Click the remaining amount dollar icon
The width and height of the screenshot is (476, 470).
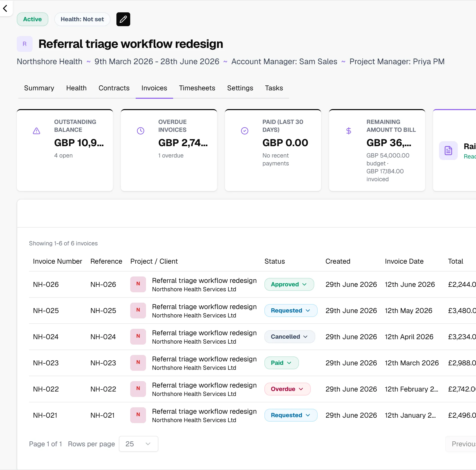[x=349, y=131]
